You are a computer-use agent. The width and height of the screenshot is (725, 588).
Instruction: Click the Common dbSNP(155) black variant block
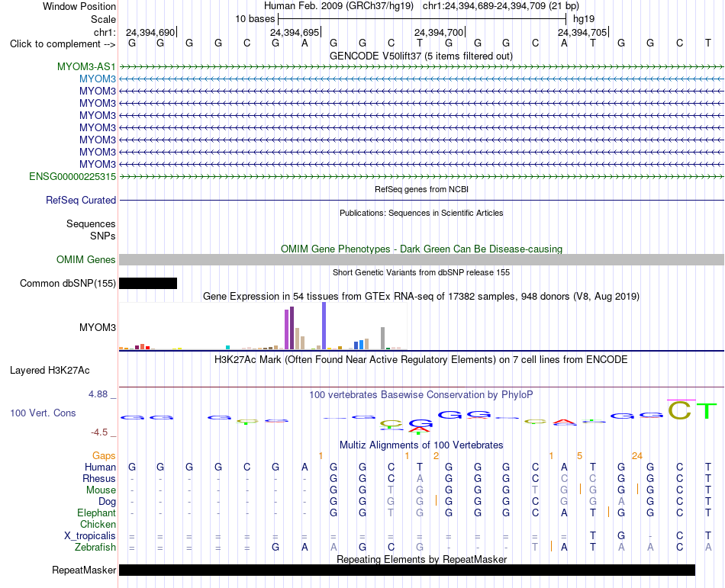(148, 283)
